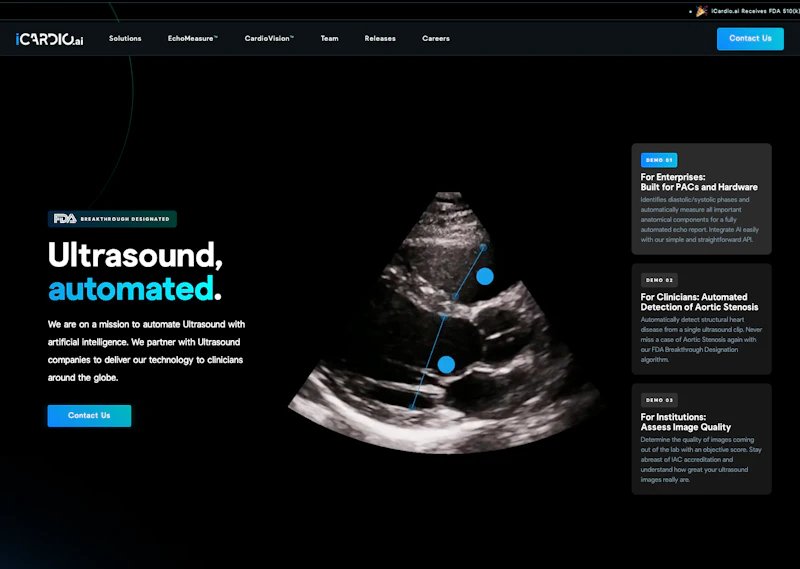
Task: Go to the Releases page
Action: (380, 38)
